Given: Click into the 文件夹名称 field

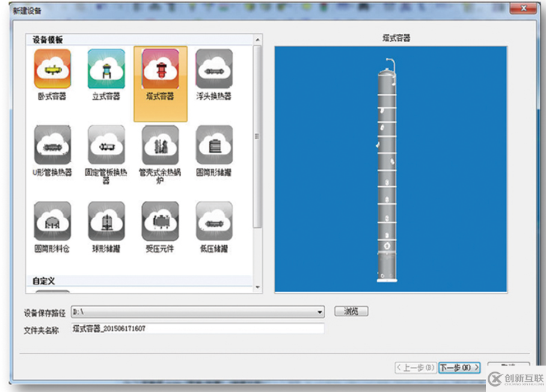Looking at the screenshot, I should tap(198, 329).
